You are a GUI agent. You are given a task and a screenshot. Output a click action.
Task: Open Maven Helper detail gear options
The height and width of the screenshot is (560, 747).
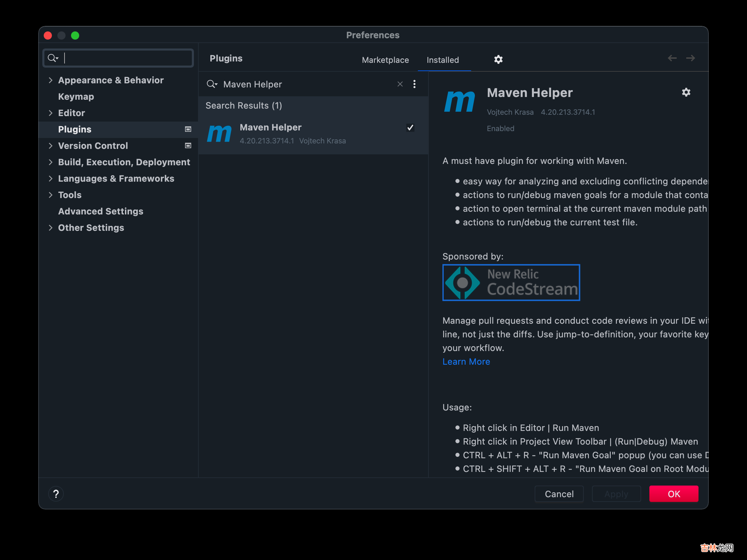tap(686, 92)
